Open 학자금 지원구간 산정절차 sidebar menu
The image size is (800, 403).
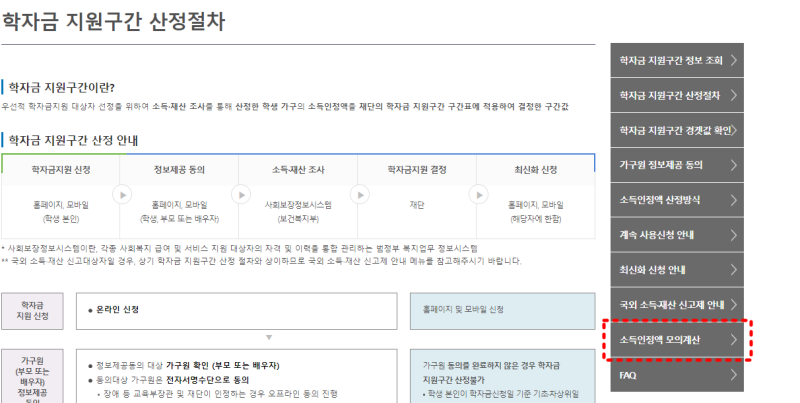click(x=677, y=95)
